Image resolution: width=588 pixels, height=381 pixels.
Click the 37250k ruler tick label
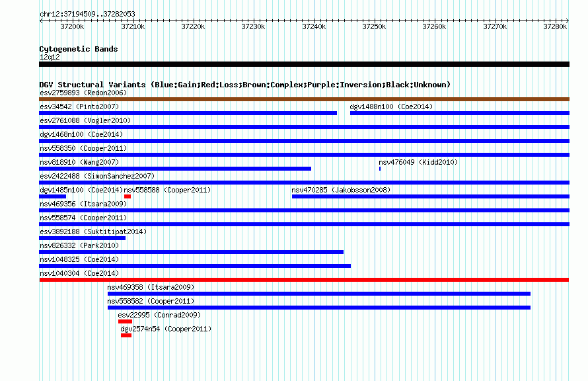point(374,26)
